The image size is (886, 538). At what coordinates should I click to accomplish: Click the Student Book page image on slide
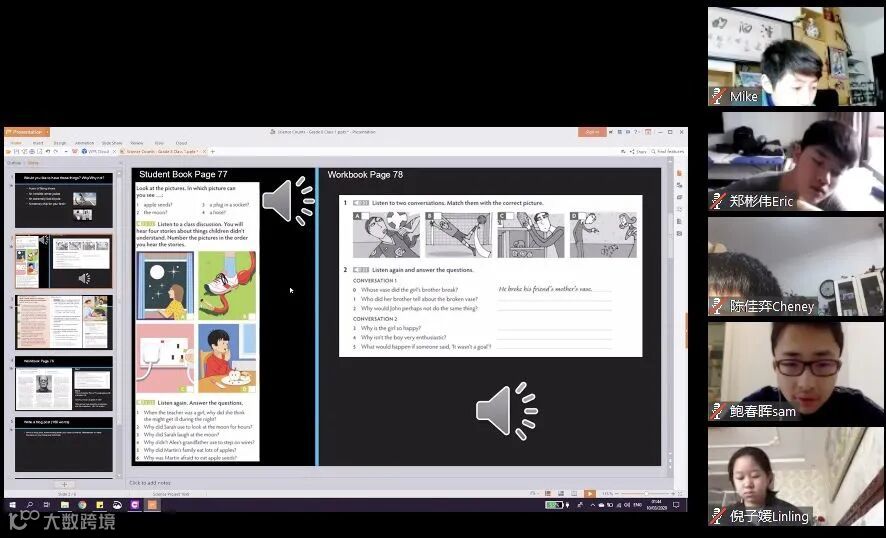tap(197, 322)
